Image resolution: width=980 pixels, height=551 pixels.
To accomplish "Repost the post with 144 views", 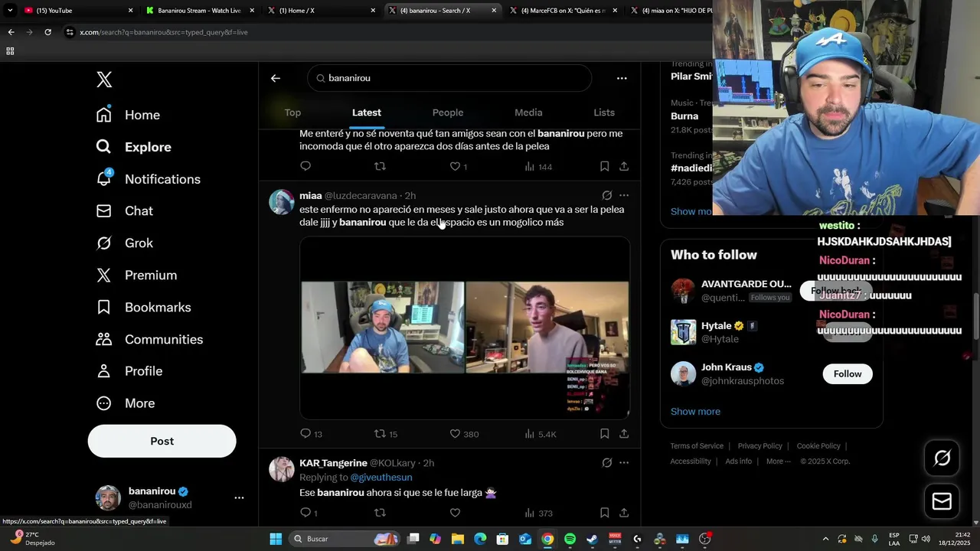I will pyautogui.click(x=380, y=166).
